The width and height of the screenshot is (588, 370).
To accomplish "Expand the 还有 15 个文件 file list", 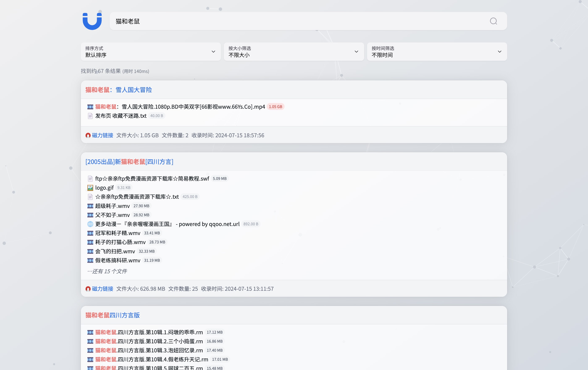I will [x=107, y=271].
